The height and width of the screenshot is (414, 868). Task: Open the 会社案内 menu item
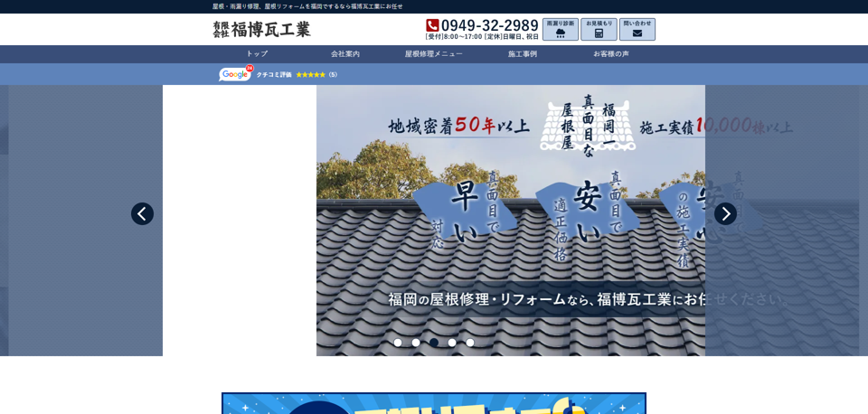[344, 54]
